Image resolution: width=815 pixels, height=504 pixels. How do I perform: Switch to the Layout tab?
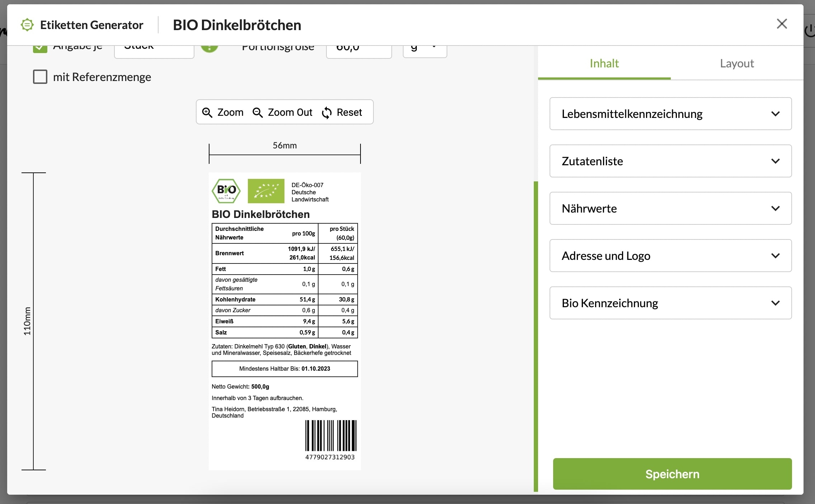click(x=737, y=63)
